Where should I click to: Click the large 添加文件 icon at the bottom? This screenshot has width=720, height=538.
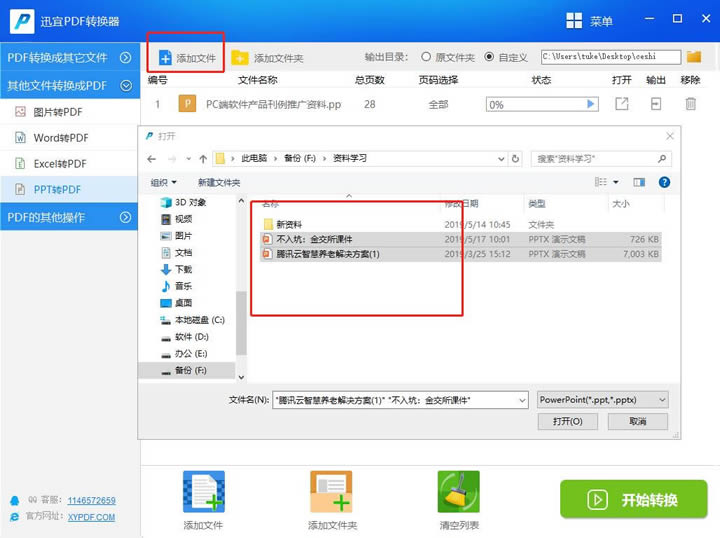(204, 492)
